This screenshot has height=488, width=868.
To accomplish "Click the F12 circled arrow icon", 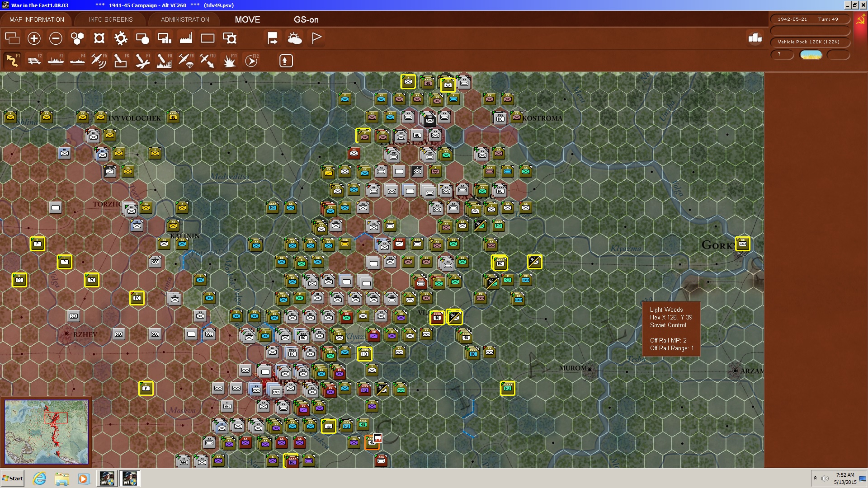I will [251, 60].
